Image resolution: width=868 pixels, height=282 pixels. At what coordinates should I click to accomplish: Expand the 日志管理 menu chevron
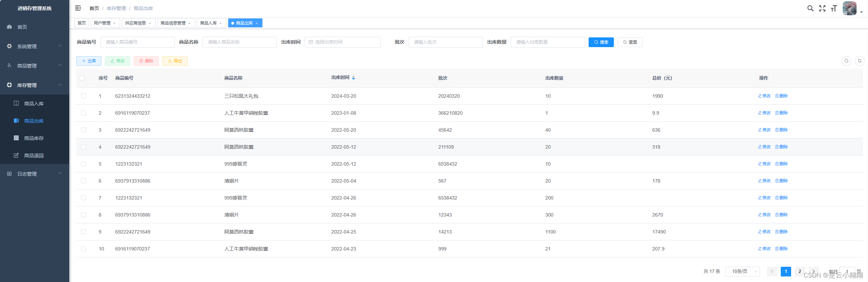point(60,173)
